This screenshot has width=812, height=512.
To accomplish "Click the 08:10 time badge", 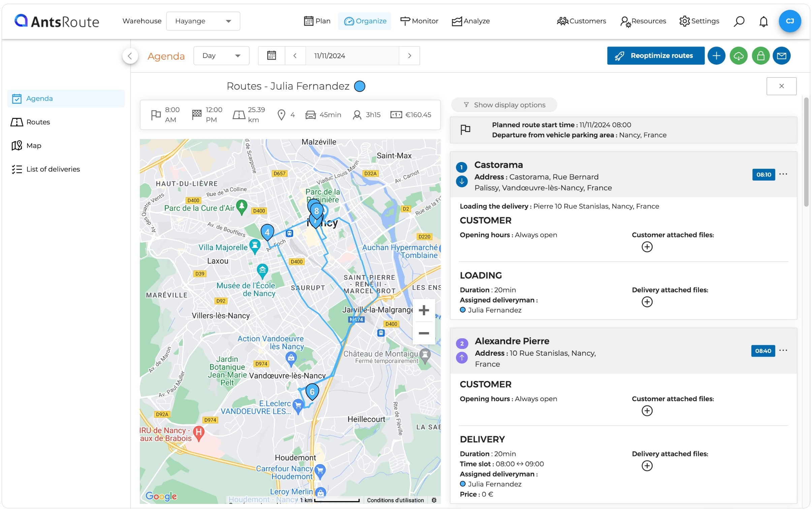I will click(x=763, y=174).
